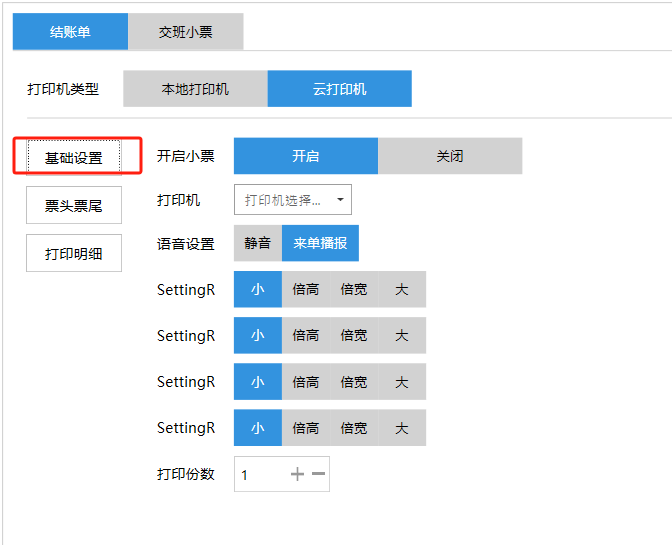Screen dimensions: 672x545
Task: Choose 大 in the fourth SettingR row
Action: pyautogui.click(x=402, y=428)
